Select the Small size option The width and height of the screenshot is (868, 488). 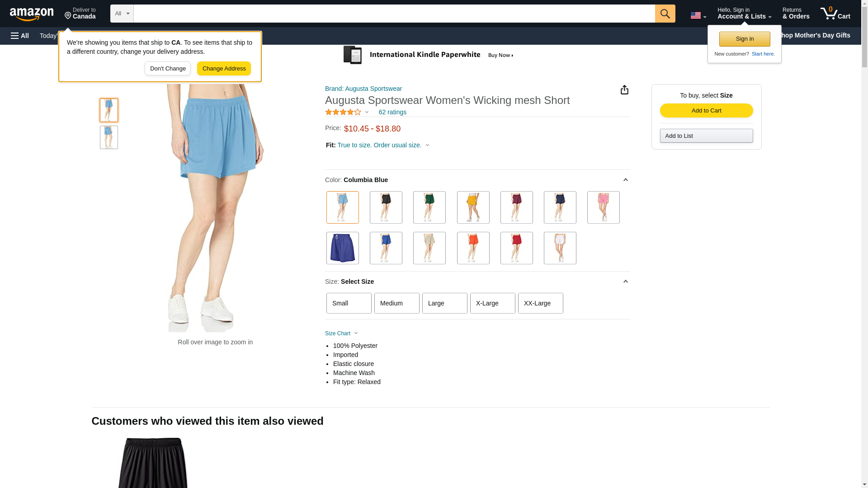pos(349,303)
